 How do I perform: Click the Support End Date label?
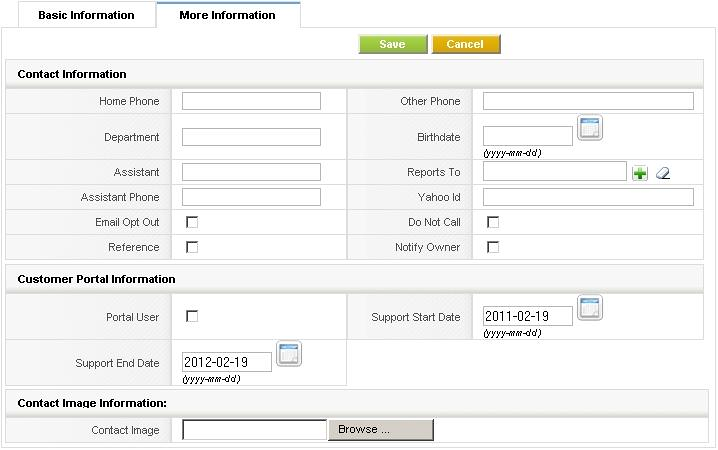(x=117, y=363)
